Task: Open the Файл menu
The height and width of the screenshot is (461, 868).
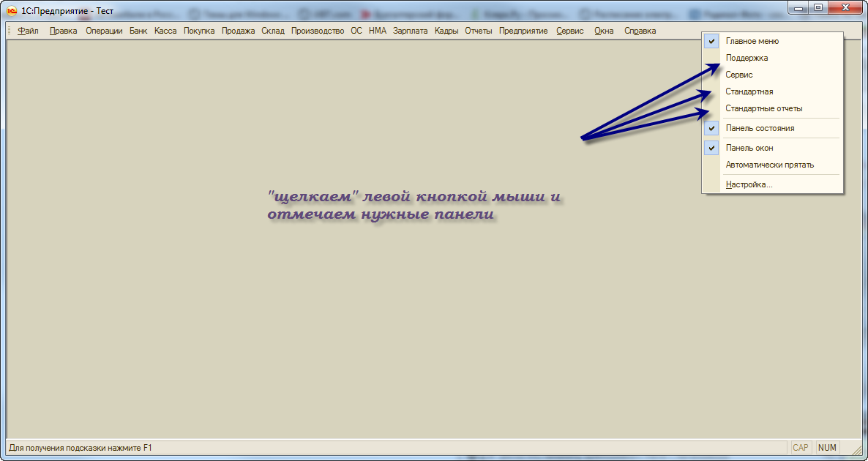Action: (x=28, y=31)
